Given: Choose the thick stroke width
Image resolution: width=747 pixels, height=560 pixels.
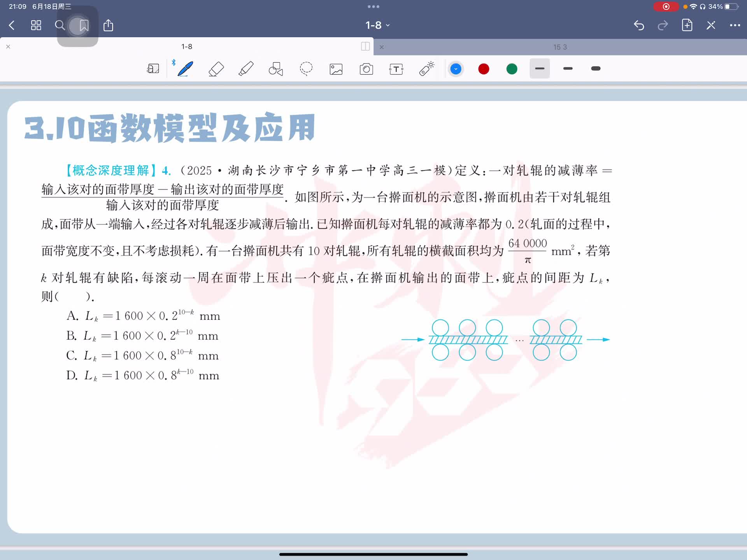Looking at the screenshot, I should click(596, 68).
